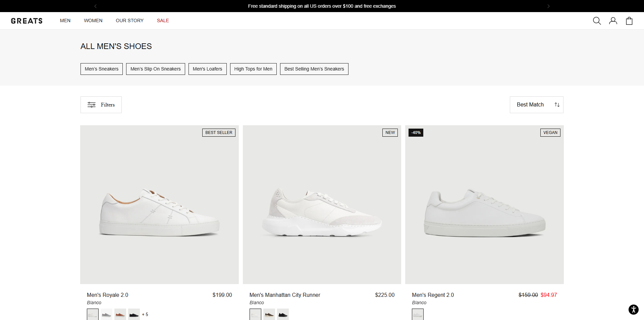Click ALL MEN'S SHOES heading
The height and width of the screenshot is (320, 644).
point(116,46)
